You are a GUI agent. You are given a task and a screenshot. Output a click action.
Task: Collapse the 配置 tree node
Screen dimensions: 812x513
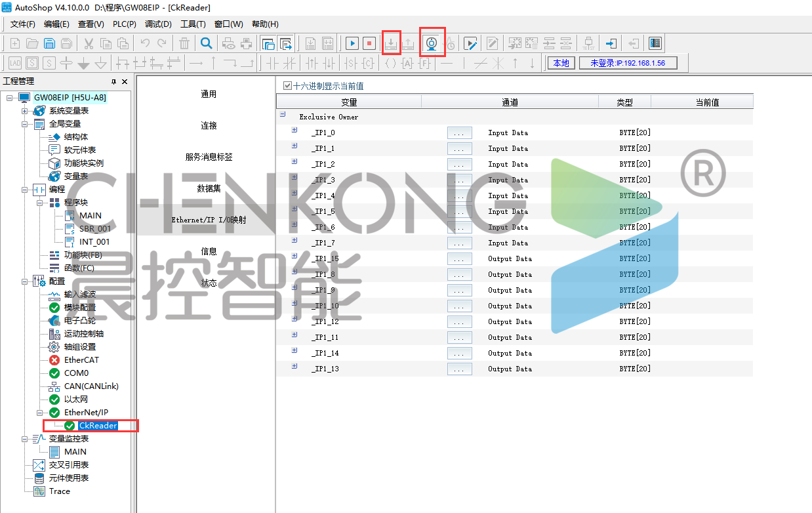pyautogui.click(x=25, y=281)
